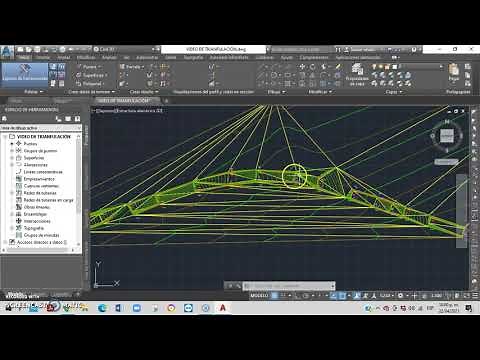
Task: Click the Portapapeles panel label
Action: (x=458, y=92)
